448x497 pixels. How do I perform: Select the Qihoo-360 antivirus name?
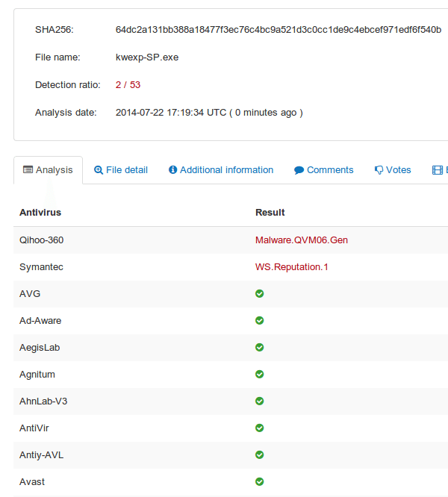coord(42,240)
